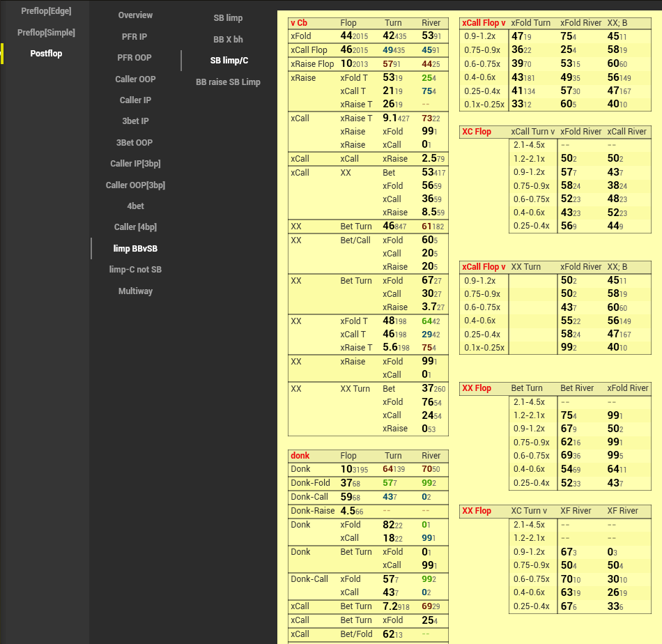Go to the Multiway stats
The height and width of the screenshot is (644, 662).
click(x=135, y=291)
